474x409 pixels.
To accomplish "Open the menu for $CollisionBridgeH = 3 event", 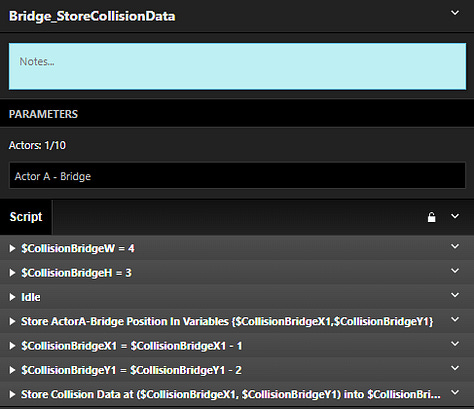I will click(455, 271).
